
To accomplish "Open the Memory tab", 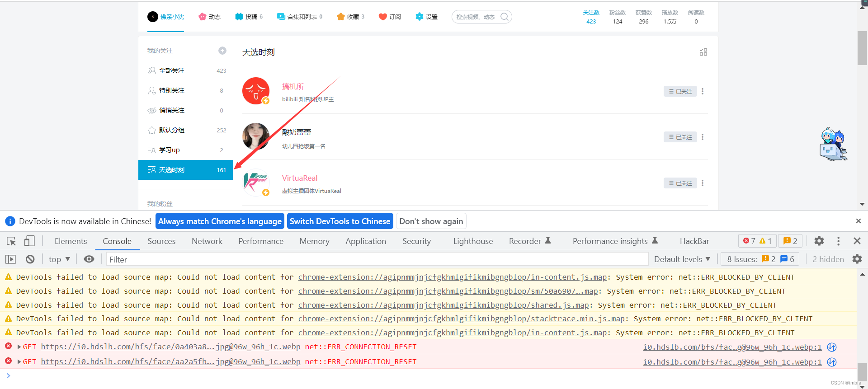I will click(315, 241).
